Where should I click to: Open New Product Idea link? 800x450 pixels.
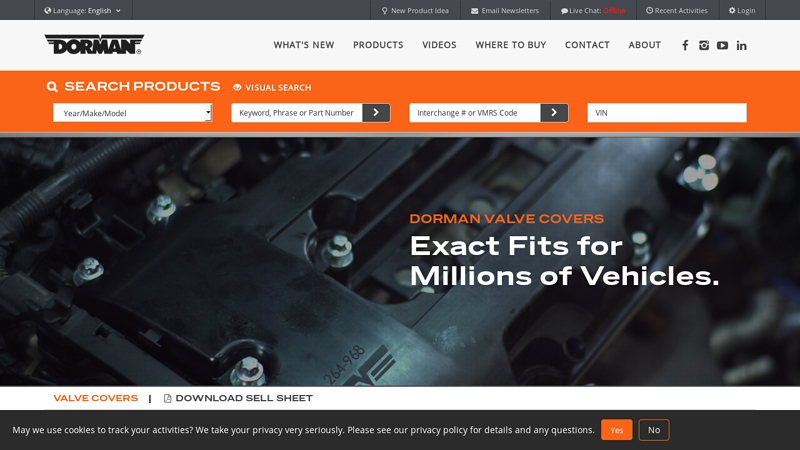[x=415, y=10]
